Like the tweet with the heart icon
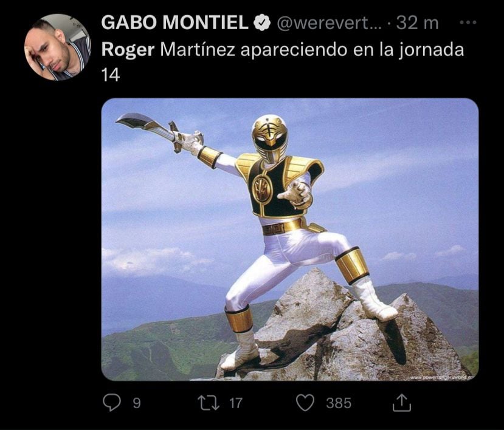 click(x=305, y=403)
